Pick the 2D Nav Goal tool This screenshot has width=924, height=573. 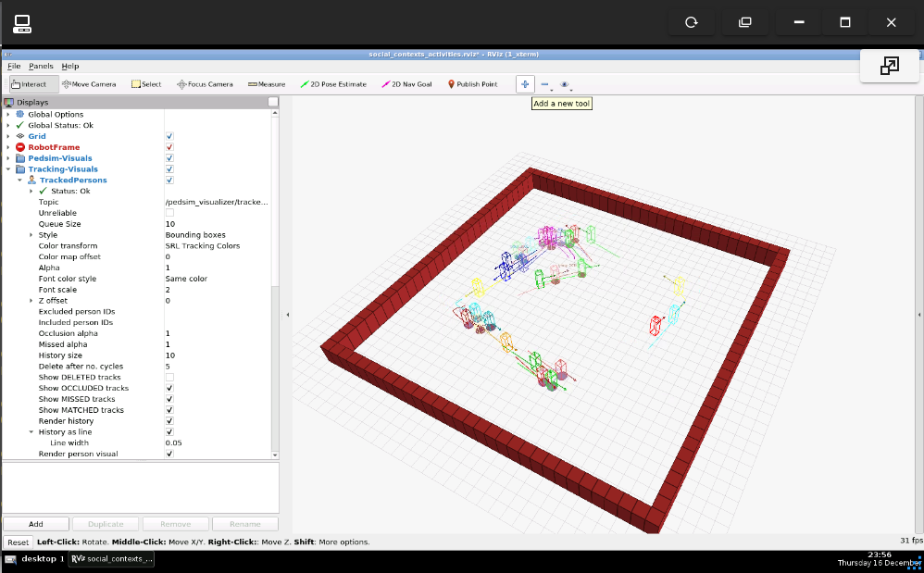pyautogui.click(x=406, y=84)
